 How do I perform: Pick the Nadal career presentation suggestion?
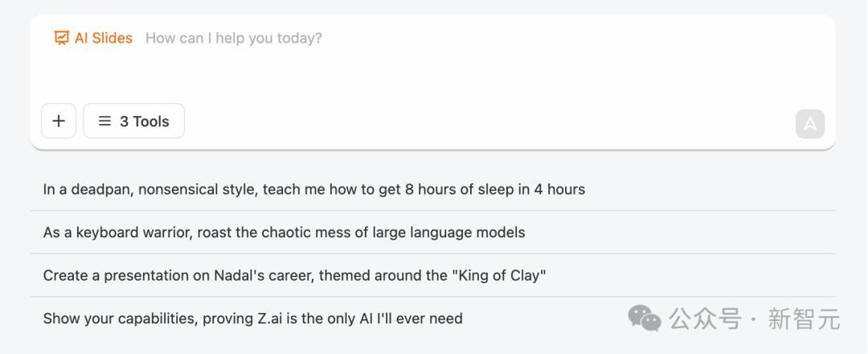[433, 275]
